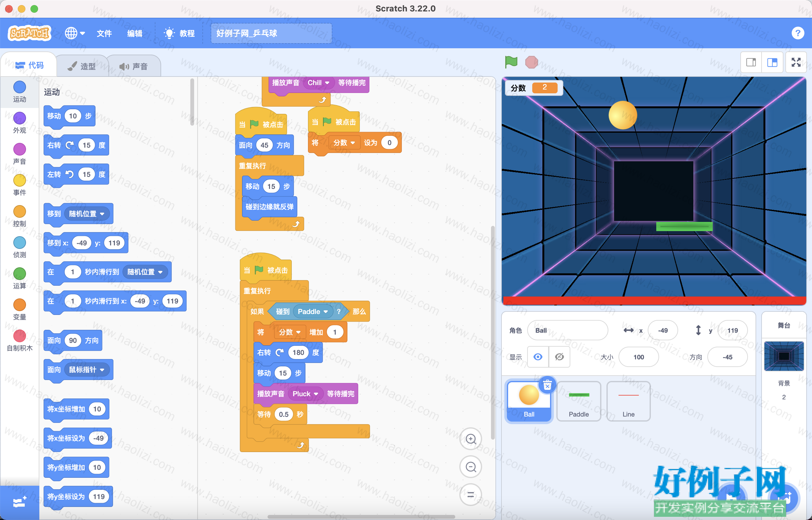Open the language globe menu
Image resolution: width=812 pixels, height=520 pixels.
75,33
